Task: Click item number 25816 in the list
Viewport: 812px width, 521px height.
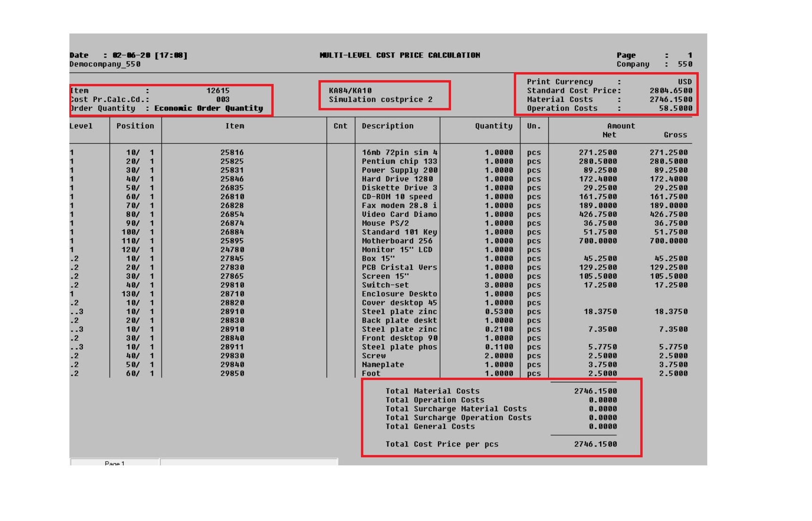Action: [232, 152]
